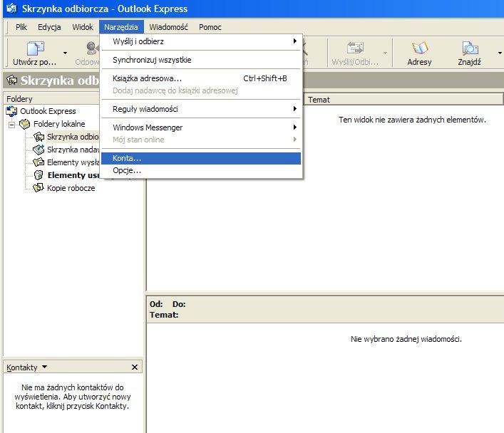Close the Kontakty panel
Image resolution: width=504 pixels, height=433 pixels.
[135, 367]
